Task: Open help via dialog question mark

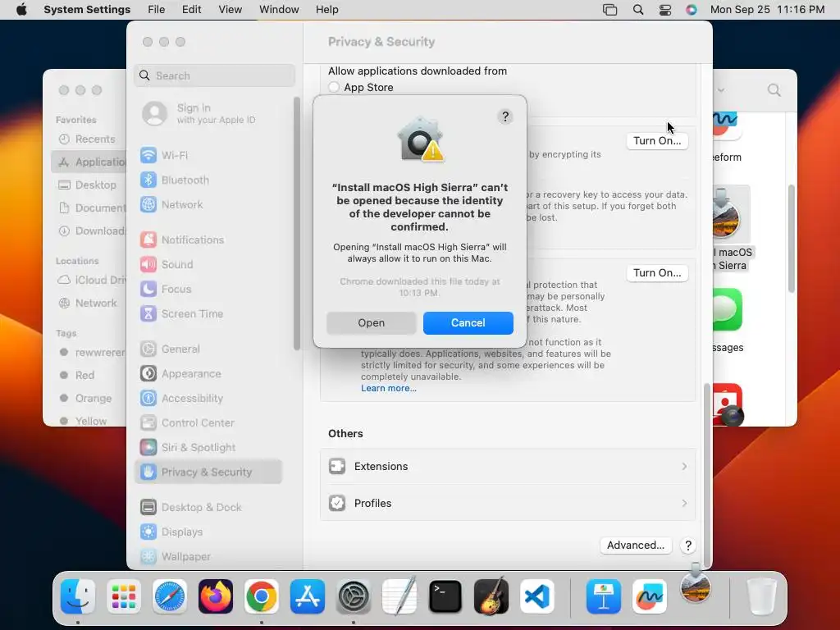Action: [x=504, y=116]
